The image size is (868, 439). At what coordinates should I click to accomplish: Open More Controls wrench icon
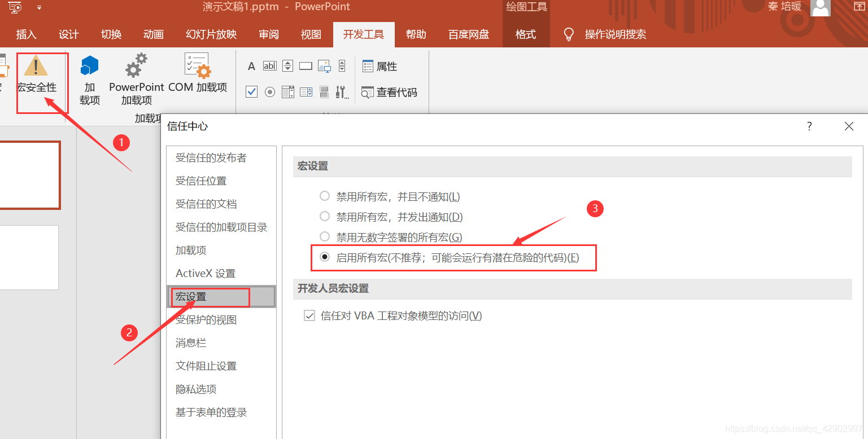[342, 91]
